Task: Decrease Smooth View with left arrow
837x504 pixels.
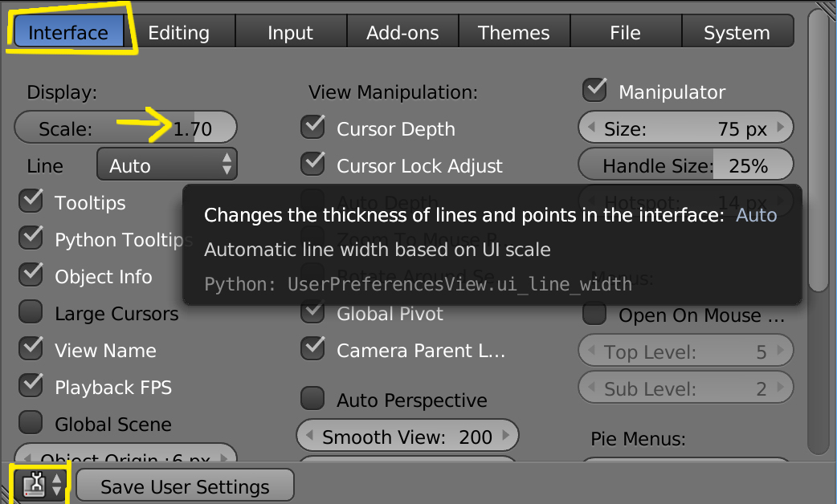Action: (x=310, y=437)
